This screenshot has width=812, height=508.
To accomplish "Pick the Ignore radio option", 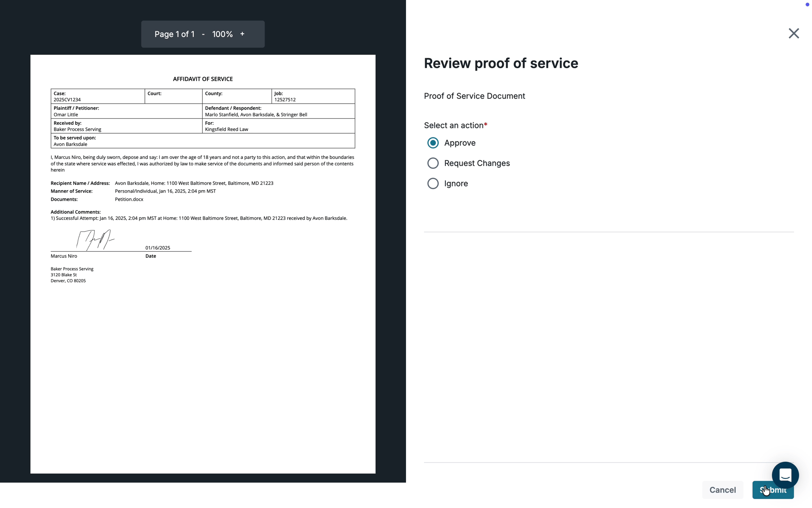I will click(x=433, y=184).
